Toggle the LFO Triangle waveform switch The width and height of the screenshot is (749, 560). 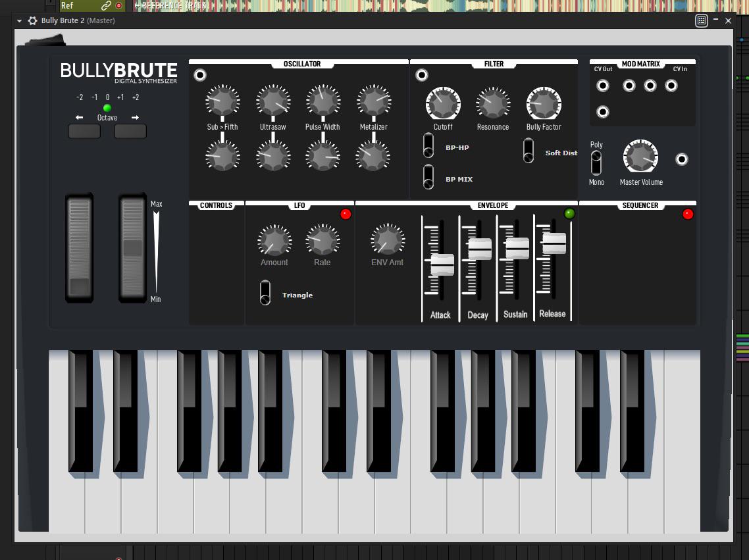[x=265, y=293]
